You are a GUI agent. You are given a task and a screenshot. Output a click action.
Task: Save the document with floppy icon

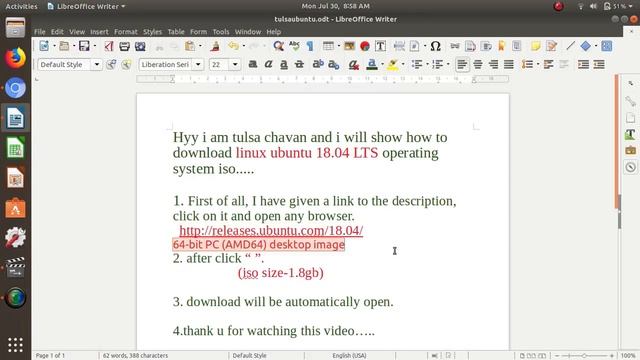point(84,46)
